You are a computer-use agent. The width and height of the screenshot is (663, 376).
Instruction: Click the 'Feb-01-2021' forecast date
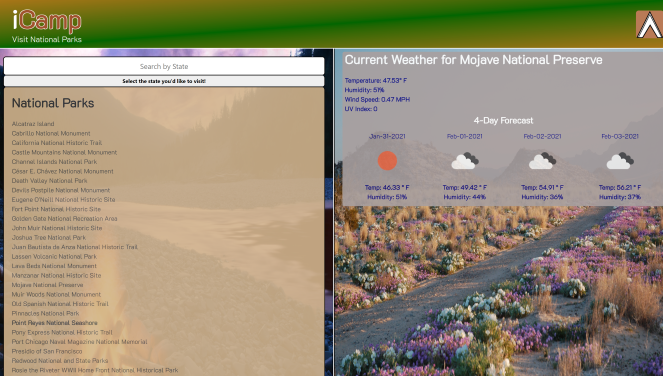coord(465,136)
